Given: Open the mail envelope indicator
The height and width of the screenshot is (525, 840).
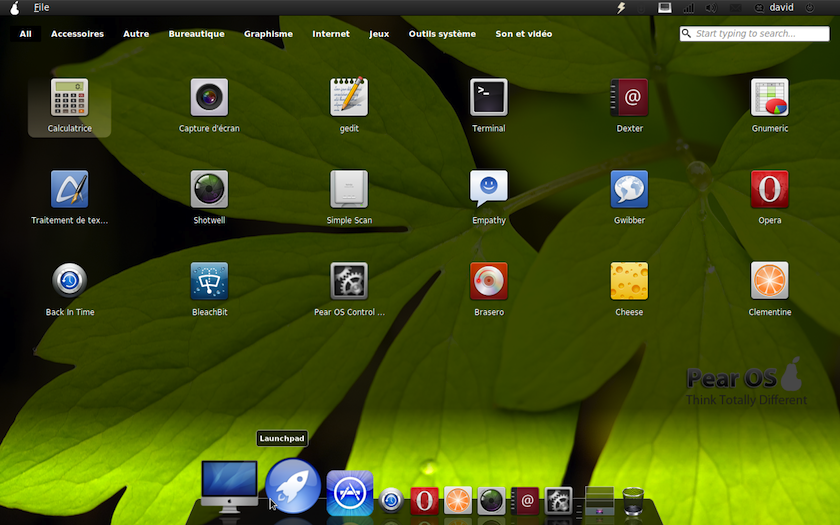Looking at the screenshot, I should tap(736, 8).
